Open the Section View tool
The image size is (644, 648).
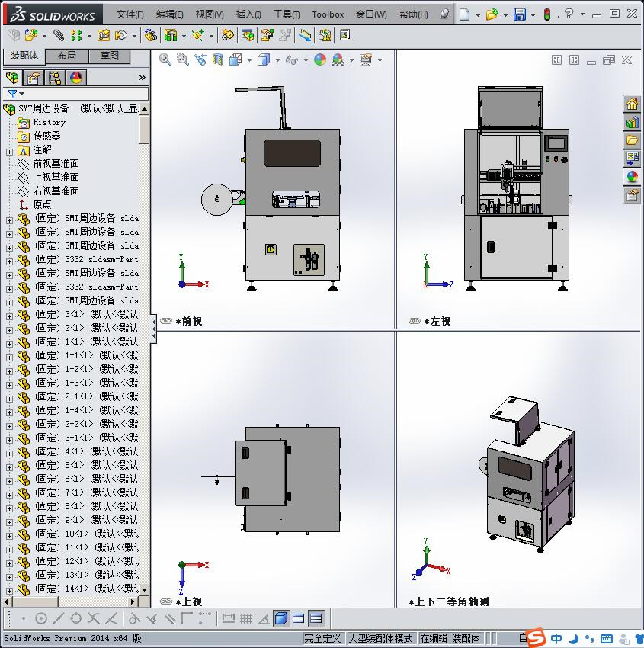[218, 59]
